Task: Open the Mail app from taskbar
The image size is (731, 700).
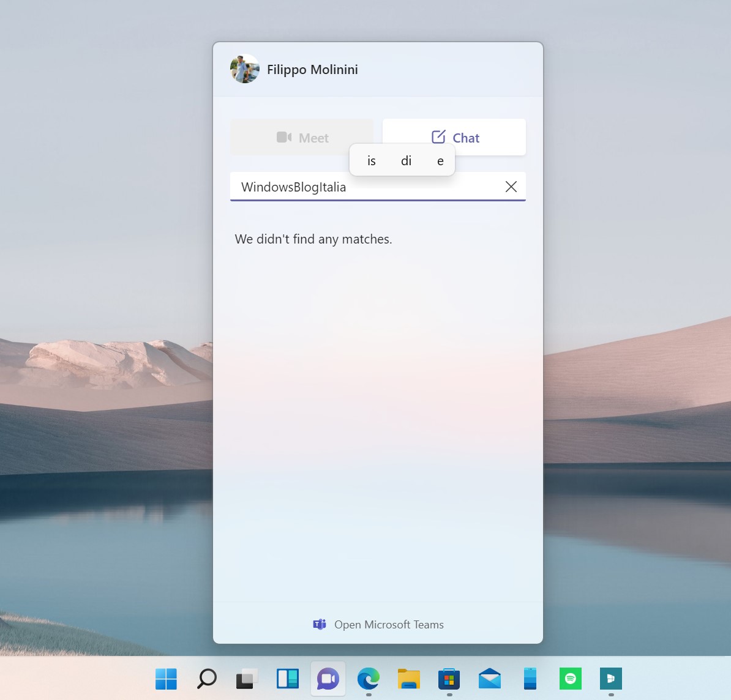Action: [490, 679]
